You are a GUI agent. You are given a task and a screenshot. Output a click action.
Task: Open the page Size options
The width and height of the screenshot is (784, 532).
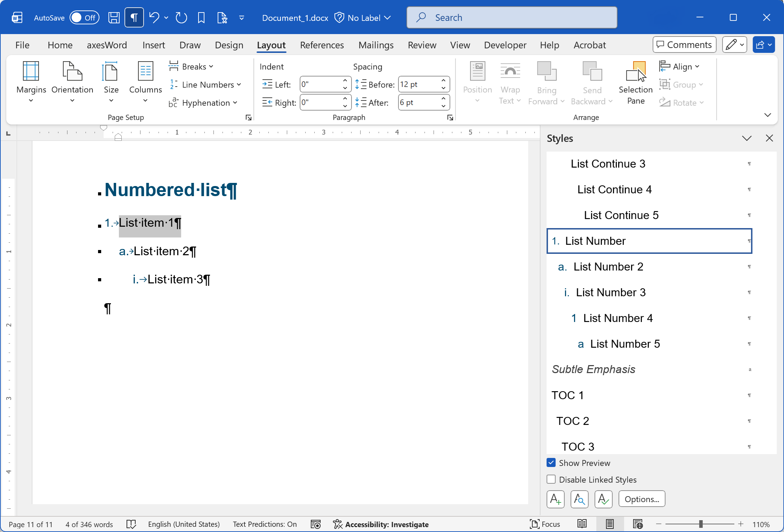click(x=111, y=82)
